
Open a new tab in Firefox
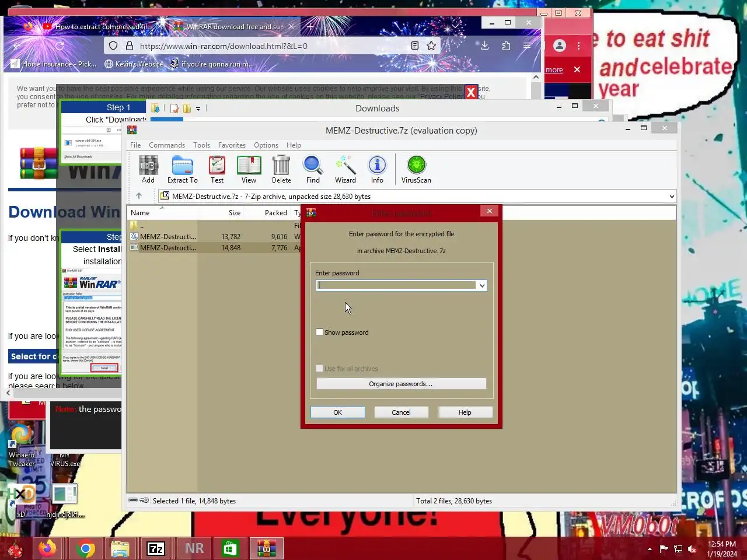[310, 26]
